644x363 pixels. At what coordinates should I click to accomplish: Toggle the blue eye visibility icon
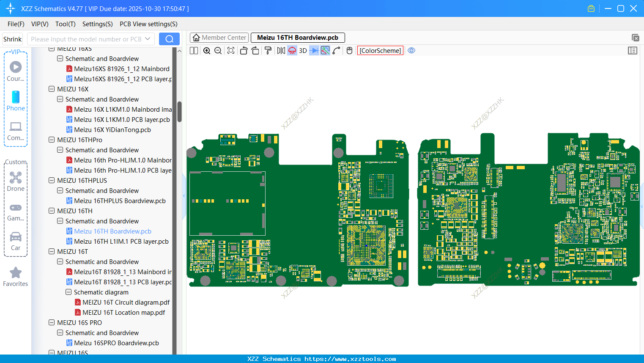(x=411, y=50)
